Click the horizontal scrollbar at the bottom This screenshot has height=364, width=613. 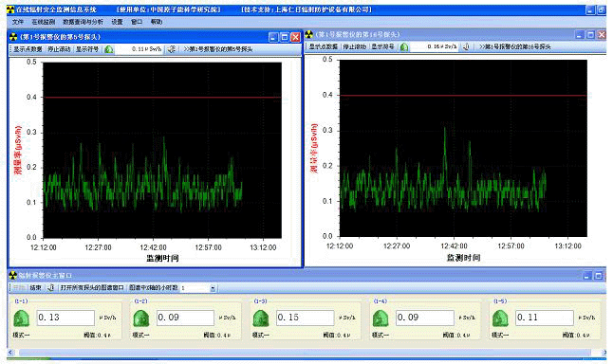(x=306, y=353)
